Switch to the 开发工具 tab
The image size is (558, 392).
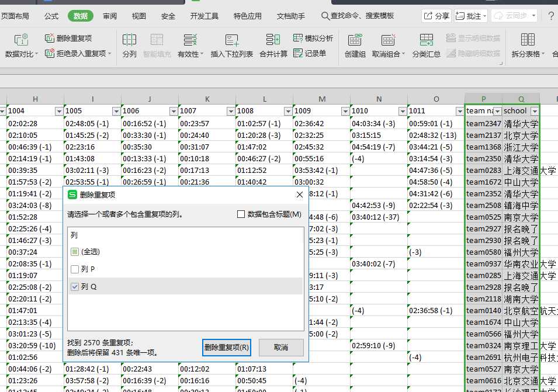[205, 16]
